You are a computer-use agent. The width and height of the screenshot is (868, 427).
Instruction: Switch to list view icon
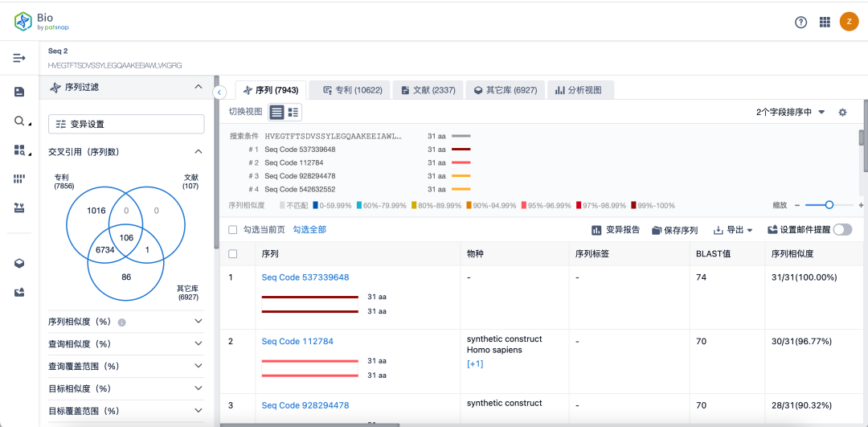pyautogui.click(x=276, y=113)
